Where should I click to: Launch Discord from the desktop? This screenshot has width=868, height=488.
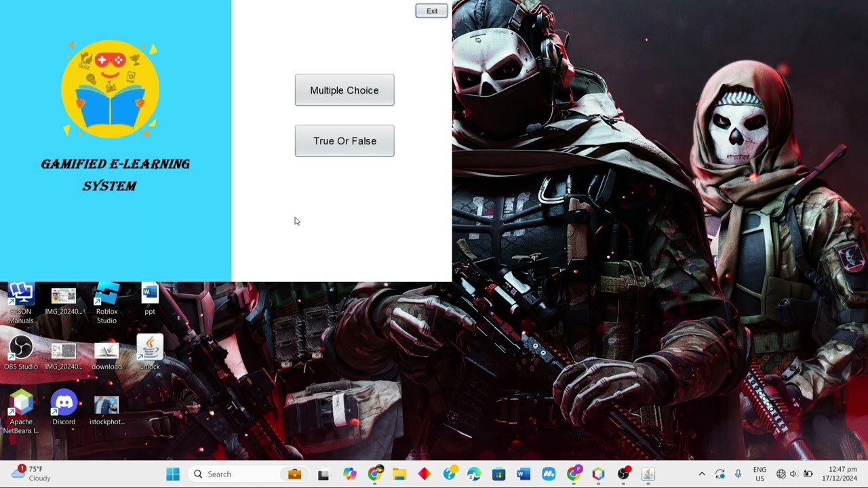(x=64, y=408)
